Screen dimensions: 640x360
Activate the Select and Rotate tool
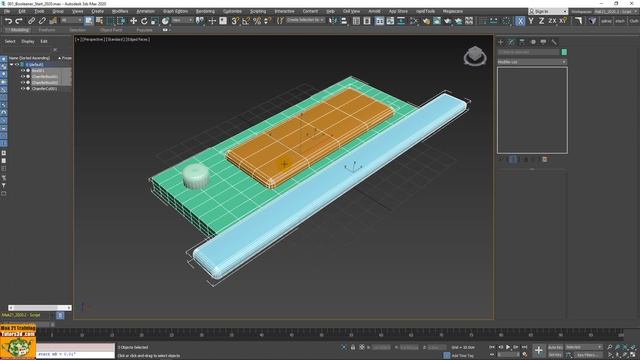144,21
